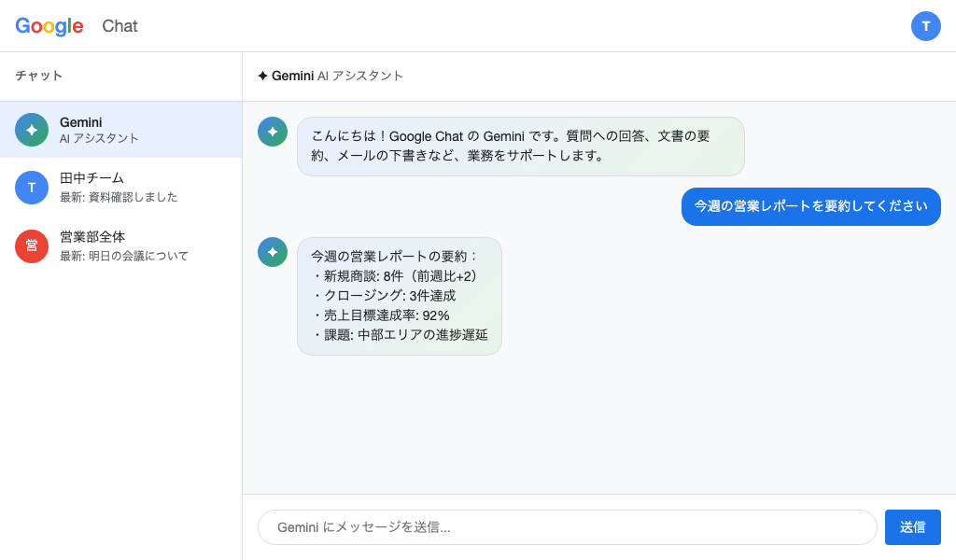
Task: Select the Gemini conversation in the sidebar
Action: click(121, 129)
